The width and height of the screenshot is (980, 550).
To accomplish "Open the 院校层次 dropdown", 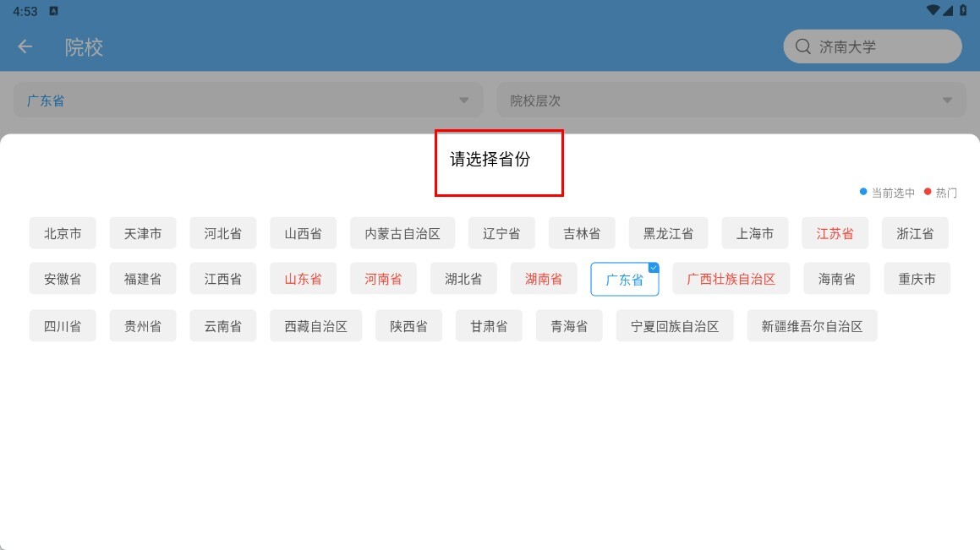I will coord(731,101).
